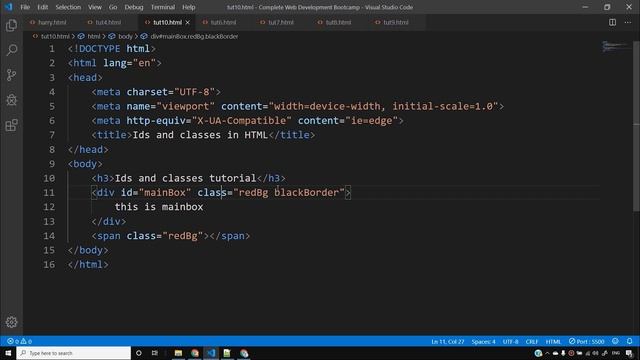Switch to the tut7.html tab

pos(281,22)
